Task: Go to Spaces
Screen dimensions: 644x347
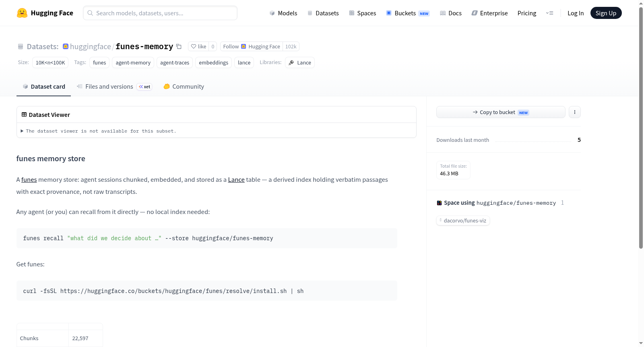Action: click(x=363, y=13)
